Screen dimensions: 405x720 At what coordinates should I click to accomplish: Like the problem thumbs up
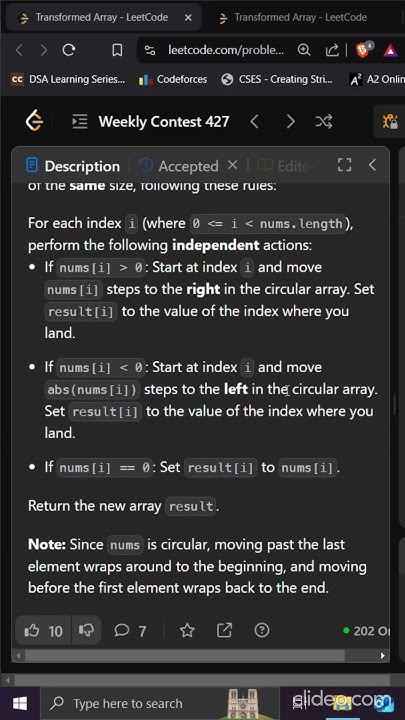click(44, 631)
